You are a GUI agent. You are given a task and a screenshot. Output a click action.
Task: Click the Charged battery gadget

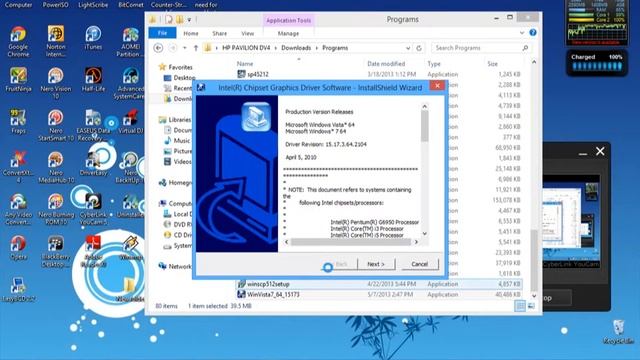(596, 62)
